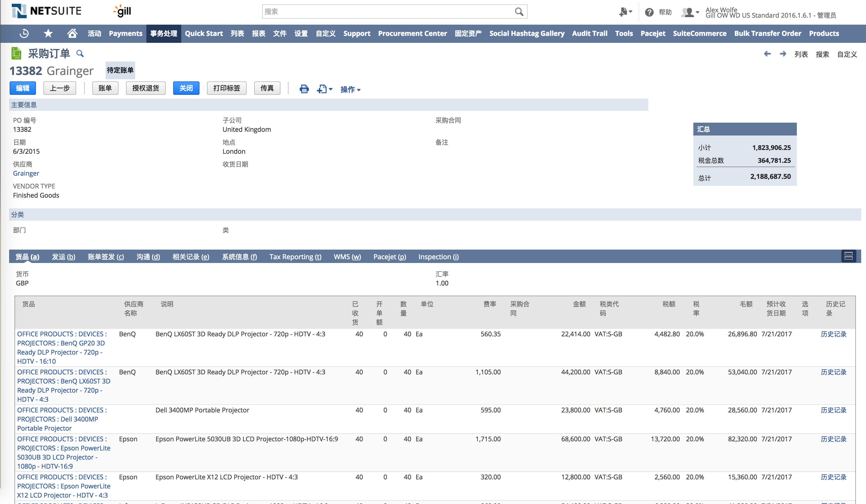Go to the home icon
This screenshot has height=504, width=866.
pyautogui.click(x=72, y=33)
